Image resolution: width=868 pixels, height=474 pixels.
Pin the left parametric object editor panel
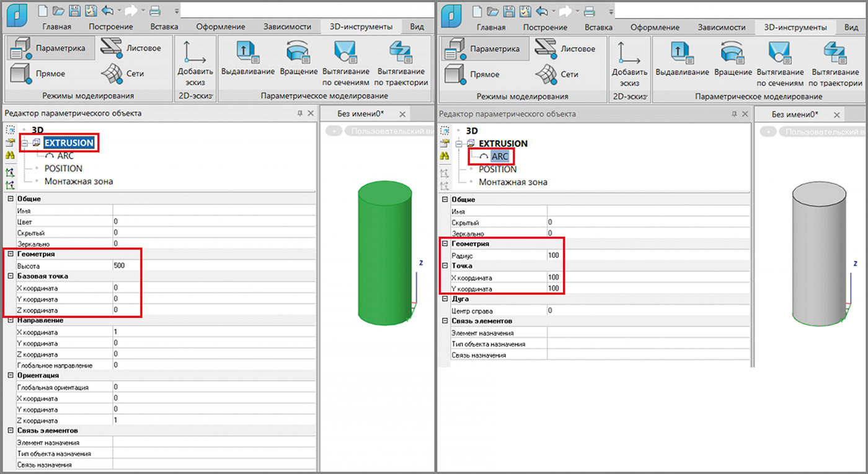pyautogui.click(x=300, y=113)
